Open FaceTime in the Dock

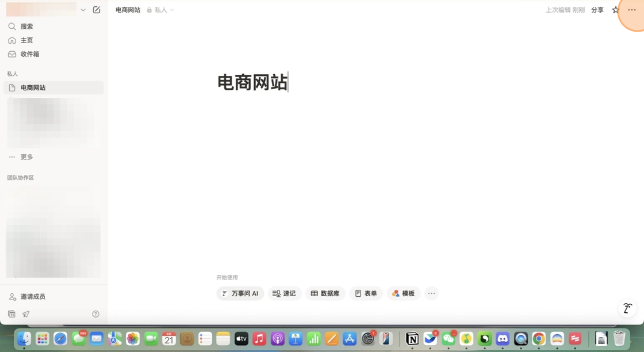click(x=151, y=338)
